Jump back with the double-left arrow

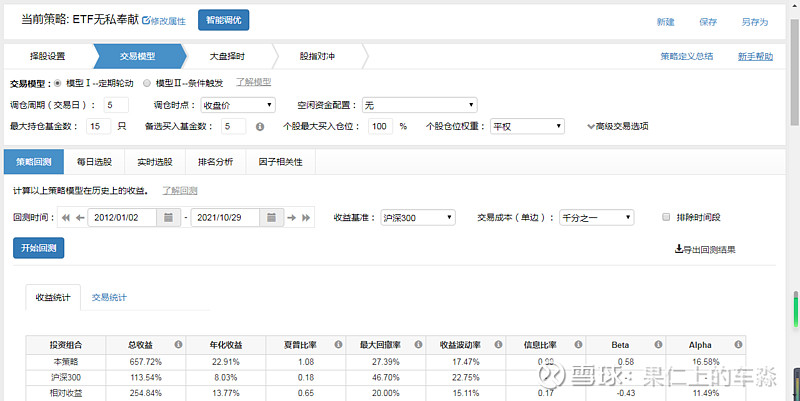(x=66, y=218)
